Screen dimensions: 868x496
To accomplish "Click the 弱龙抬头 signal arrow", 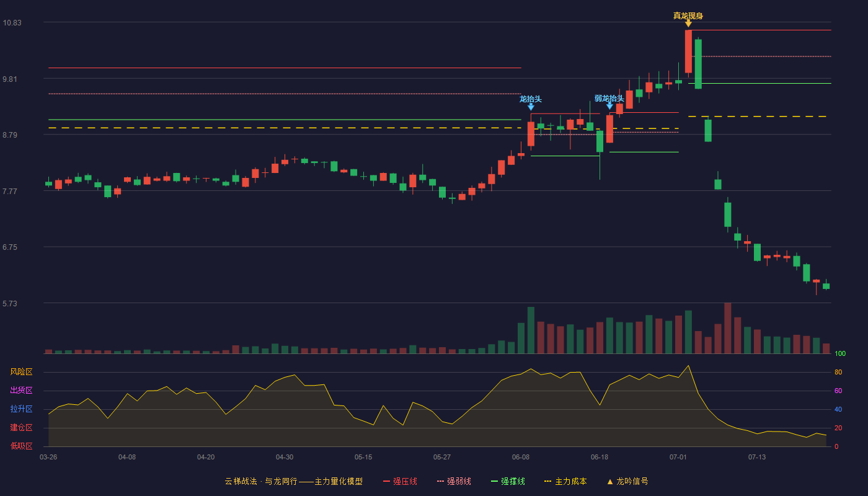I will pos(609,106).
